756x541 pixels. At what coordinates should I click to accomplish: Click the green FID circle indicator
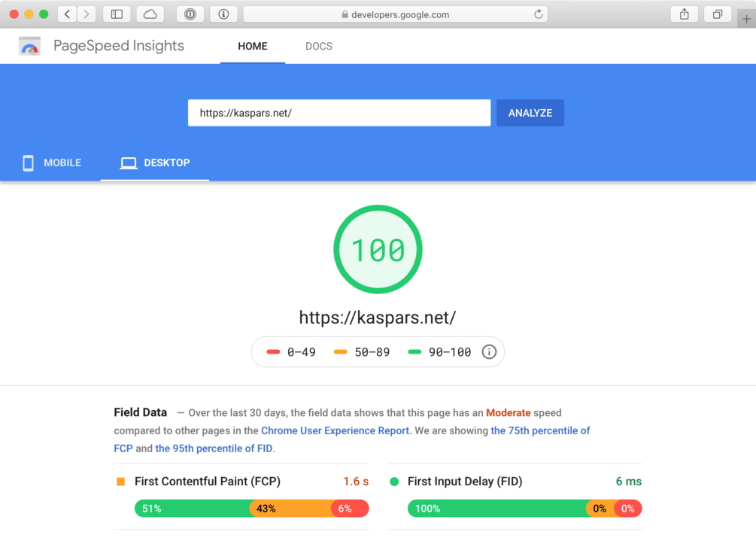coord(394,482)
